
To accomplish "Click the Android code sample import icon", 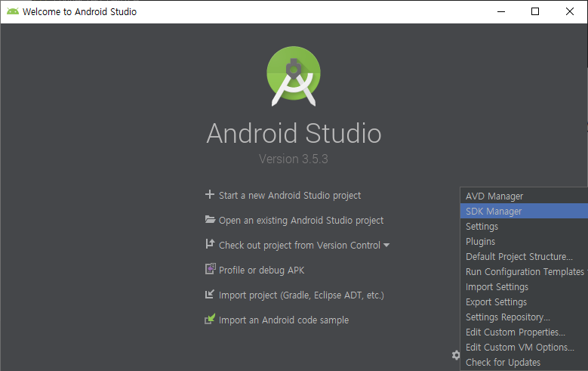I will [x=210, y=319].
